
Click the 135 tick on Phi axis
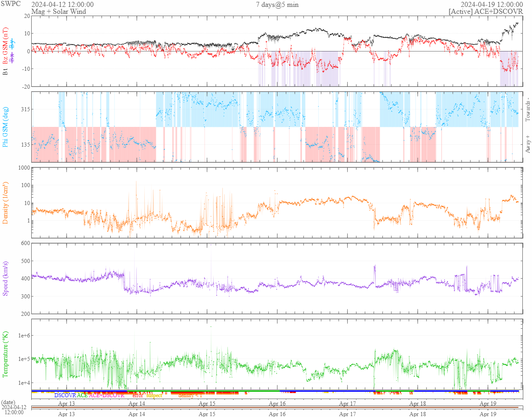tap(25, 144)
